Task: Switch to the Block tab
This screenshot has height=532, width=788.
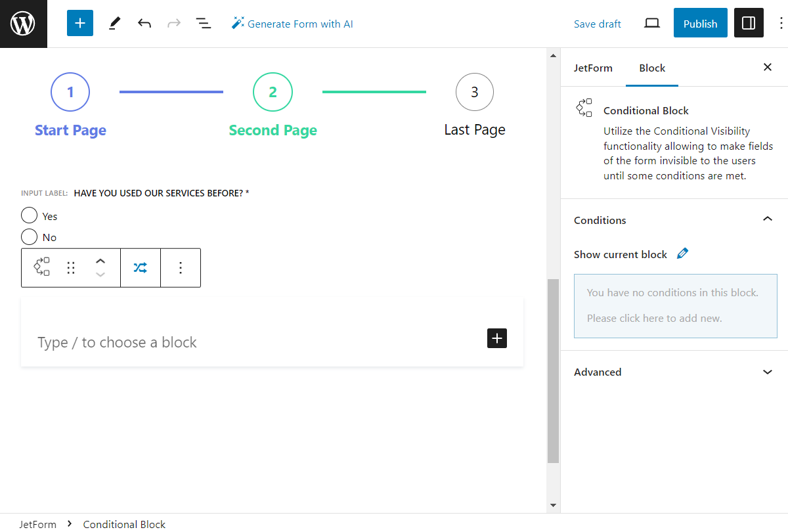Action: point(651,68)
